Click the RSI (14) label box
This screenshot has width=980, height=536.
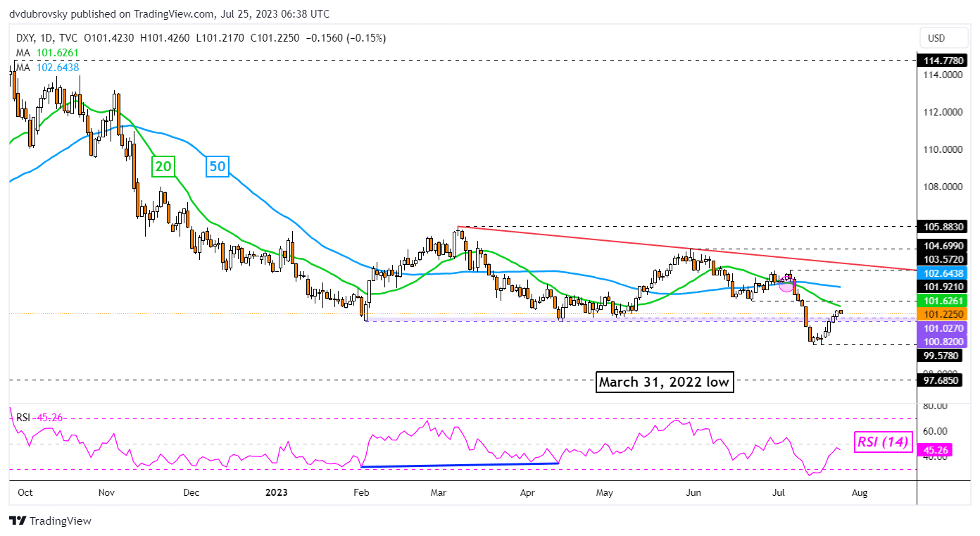(x=882, y=442)
